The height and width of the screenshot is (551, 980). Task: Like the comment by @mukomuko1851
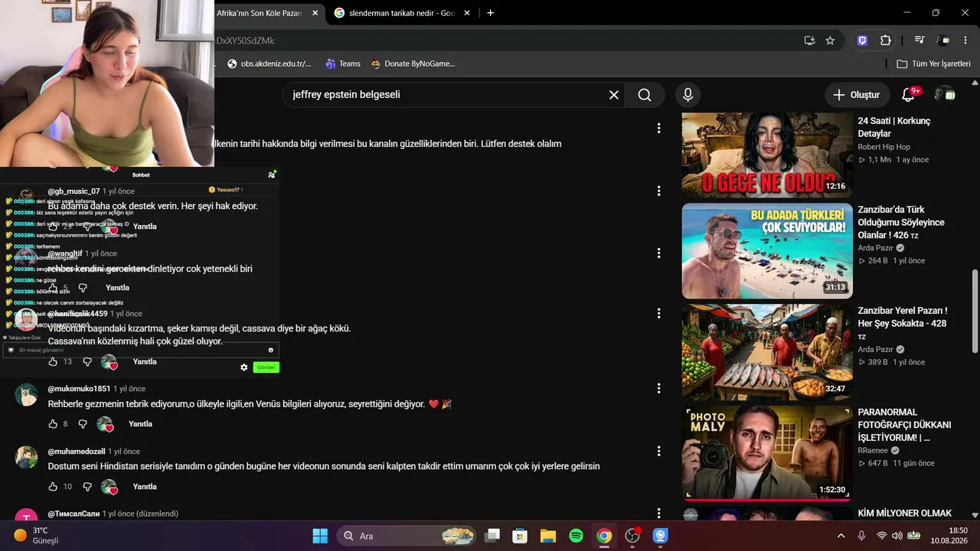click(53, 424)
